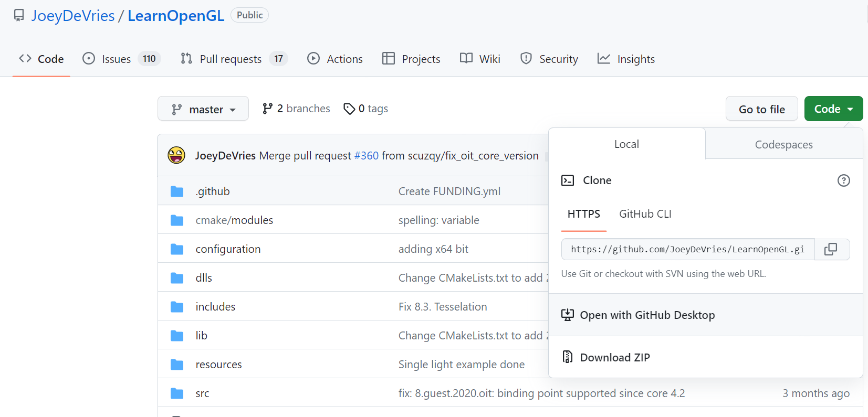Open the resources folder
Screen dimensions: 868x417
[218, 365]
